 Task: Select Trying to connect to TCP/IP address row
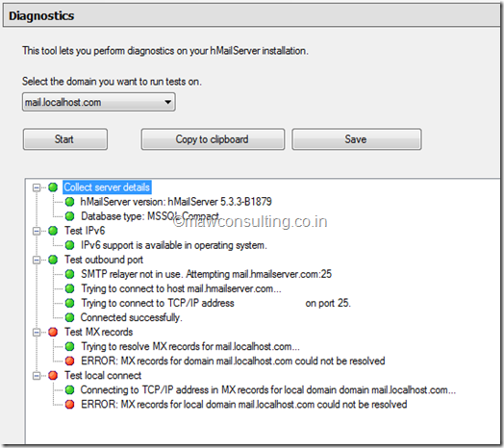coord(215,303)
